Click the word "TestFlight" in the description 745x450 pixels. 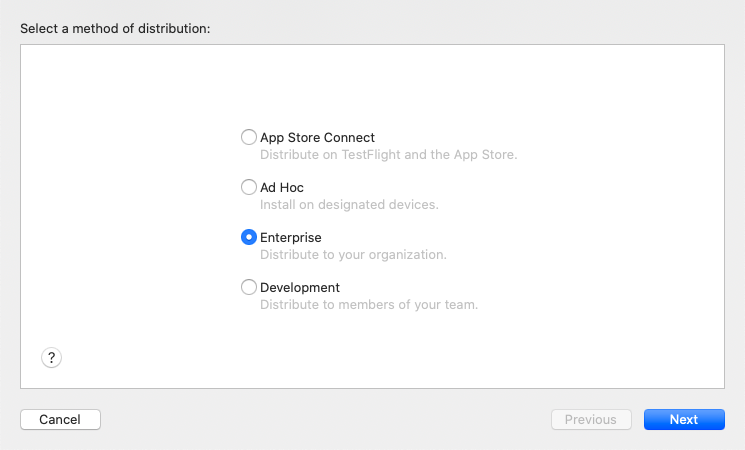click(x=371, y=154)
